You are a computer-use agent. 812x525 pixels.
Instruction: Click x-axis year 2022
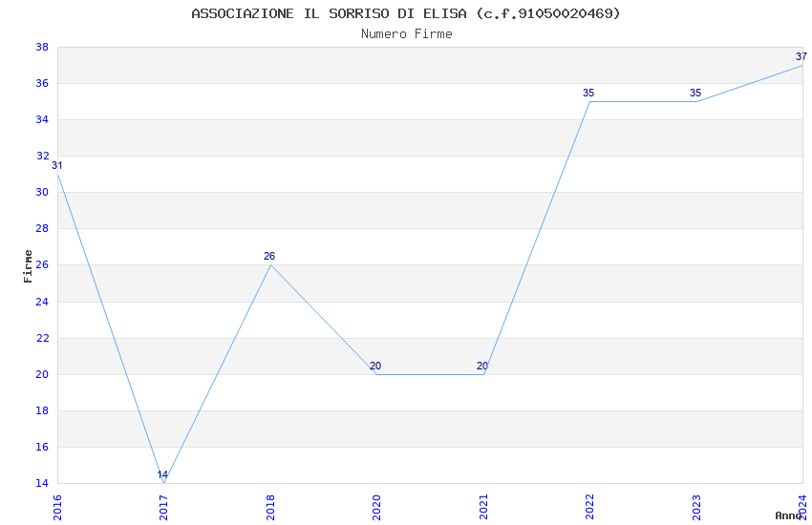click(x=589, y=507)
